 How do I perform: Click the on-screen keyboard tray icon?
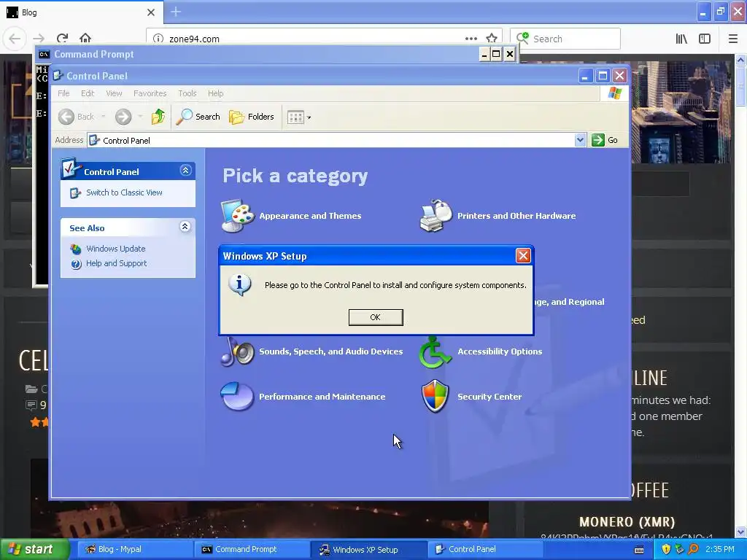pyautogui.click(x=639, y=550)
